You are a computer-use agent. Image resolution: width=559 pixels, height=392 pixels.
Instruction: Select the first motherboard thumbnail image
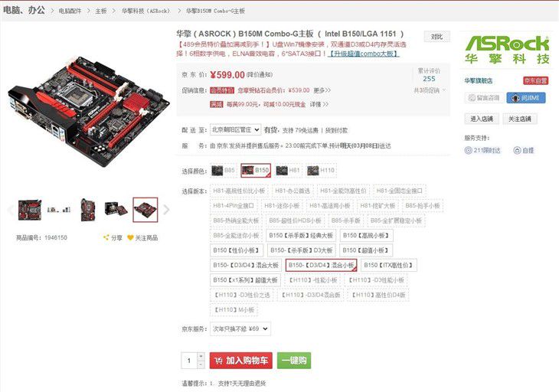[x=30, y=210]
